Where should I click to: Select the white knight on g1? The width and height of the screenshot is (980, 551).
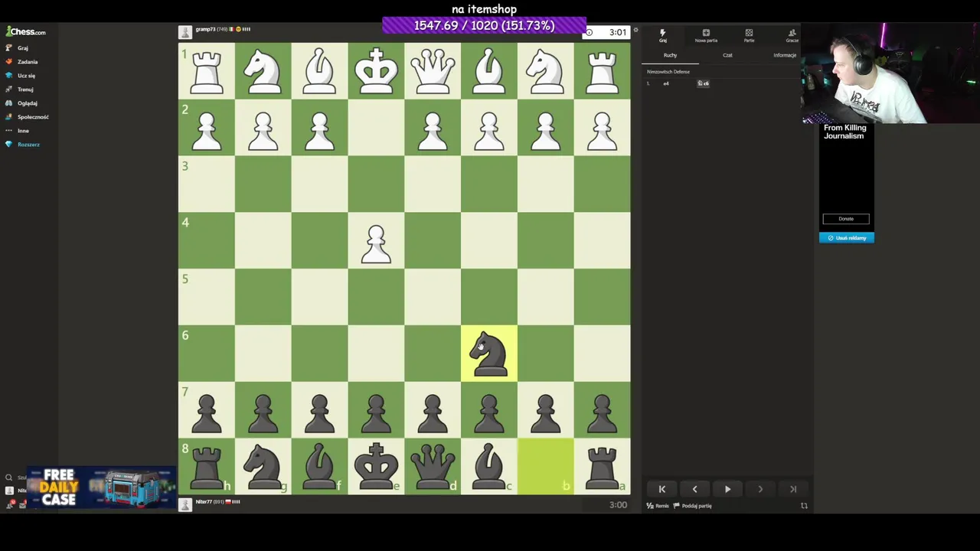[x=263, y=71]
